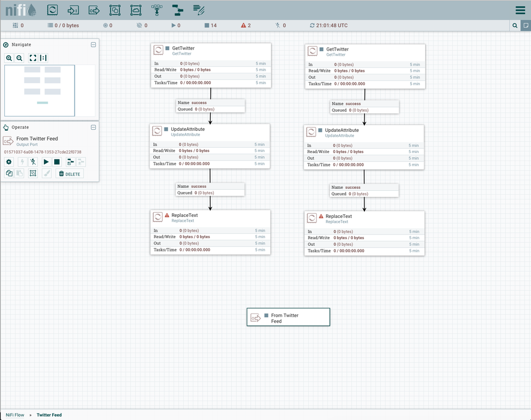Zoom in using the Navigate panel magnifier

point(9,58)
